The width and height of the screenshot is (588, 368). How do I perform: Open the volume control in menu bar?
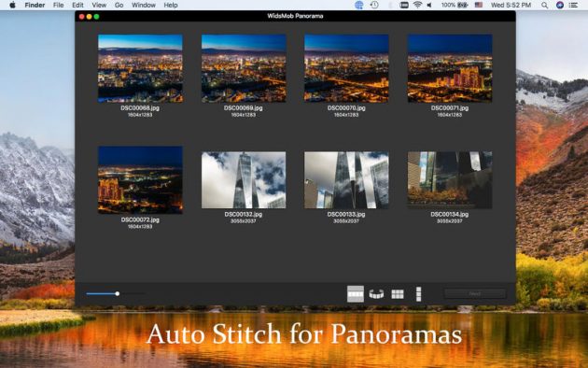[x=429, y=6]
